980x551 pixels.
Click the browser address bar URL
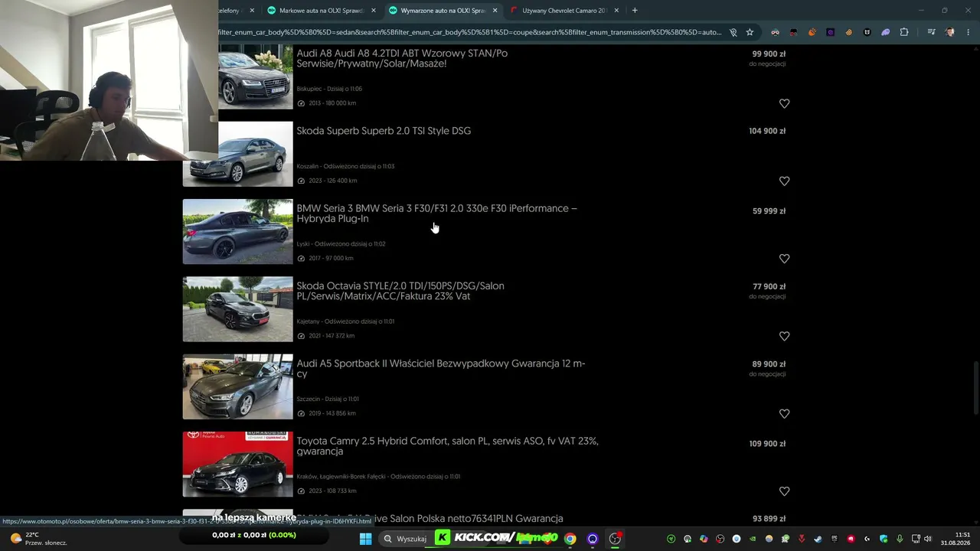[470, 32]
